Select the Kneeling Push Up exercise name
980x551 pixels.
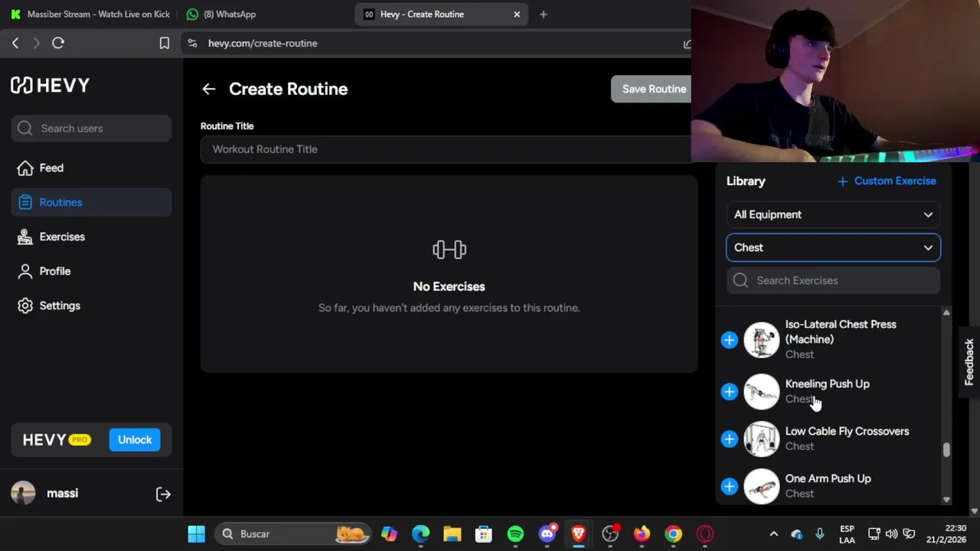click(x=827, y=383)
